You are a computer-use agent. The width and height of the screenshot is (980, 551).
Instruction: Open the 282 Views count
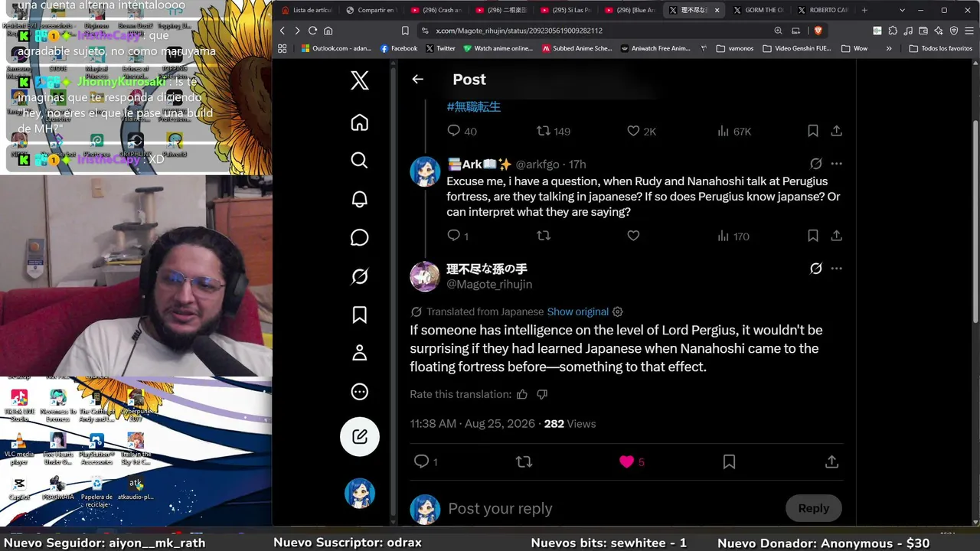(x=570, y=423)
